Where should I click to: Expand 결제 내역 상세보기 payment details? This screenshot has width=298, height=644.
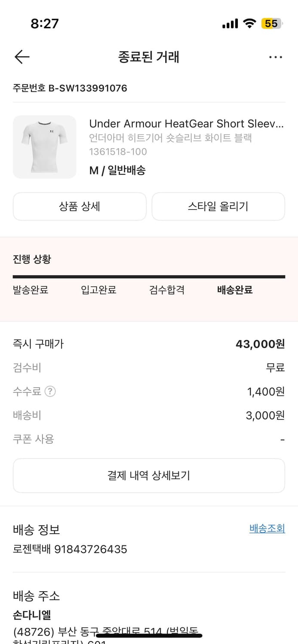pos(149,475)
